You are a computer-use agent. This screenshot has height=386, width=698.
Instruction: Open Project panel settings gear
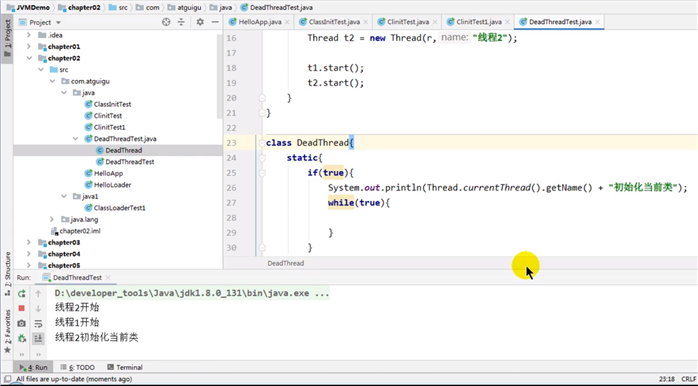click(x=200, y=22)
